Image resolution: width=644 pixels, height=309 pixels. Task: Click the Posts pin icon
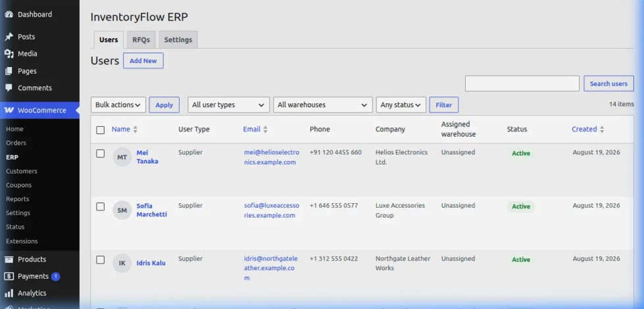9,37
